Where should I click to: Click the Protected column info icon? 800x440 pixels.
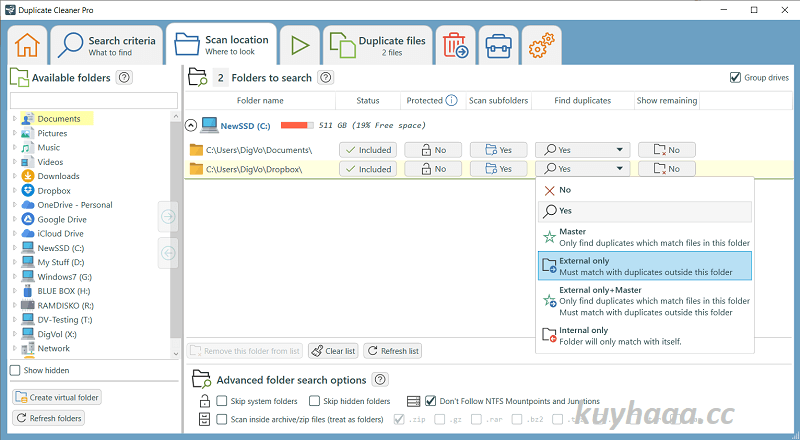tap(452, 100)
